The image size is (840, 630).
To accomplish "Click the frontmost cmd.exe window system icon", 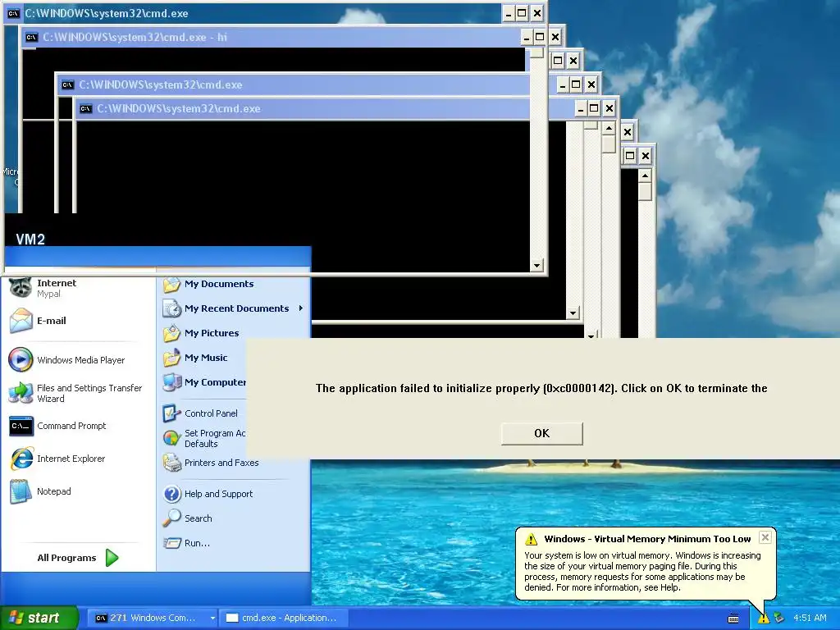I will (13, 13).
